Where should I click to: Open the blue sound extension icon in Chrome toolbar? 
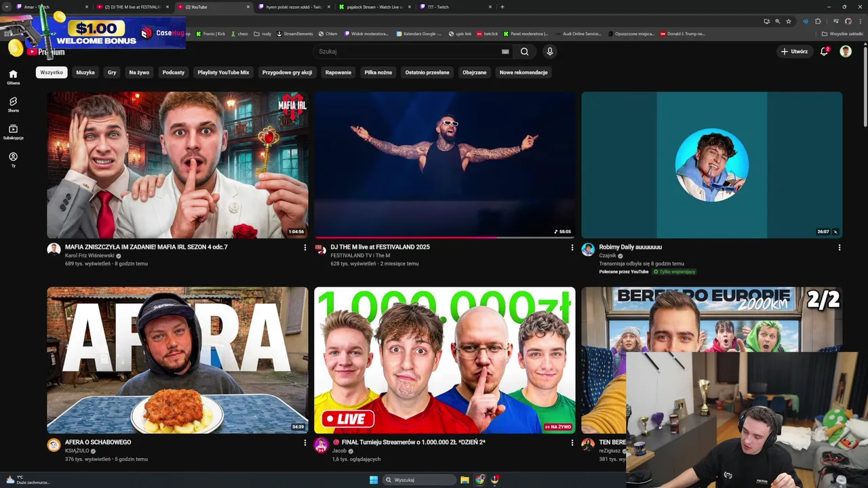point(806,21)
